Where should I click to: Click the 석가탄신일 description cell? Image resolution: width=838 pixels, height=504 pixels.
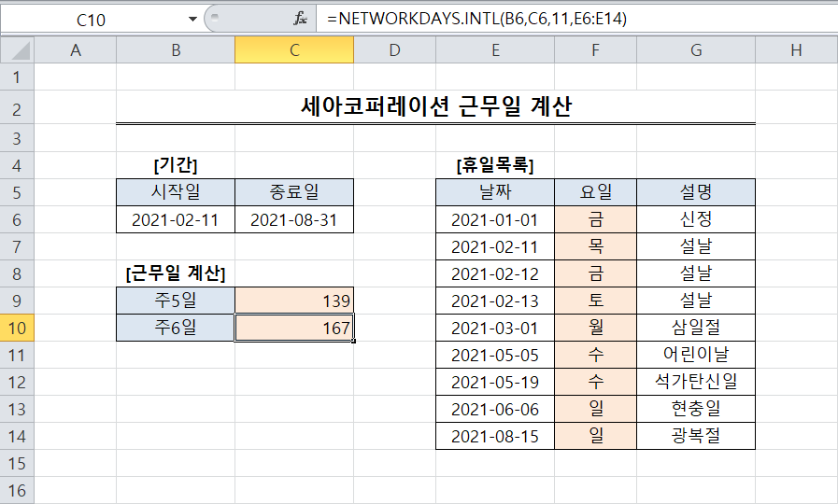(x=696, y=383)
